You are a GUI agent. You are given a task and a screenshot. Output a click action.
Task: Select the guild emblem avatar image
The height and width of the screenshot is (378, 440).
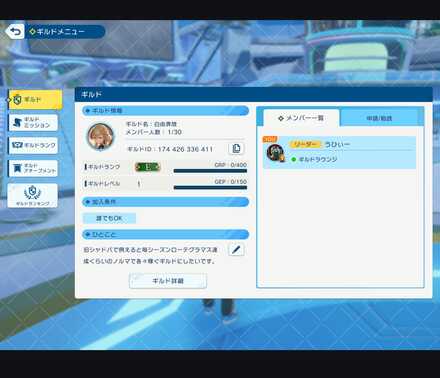click(x=101, y=136)
